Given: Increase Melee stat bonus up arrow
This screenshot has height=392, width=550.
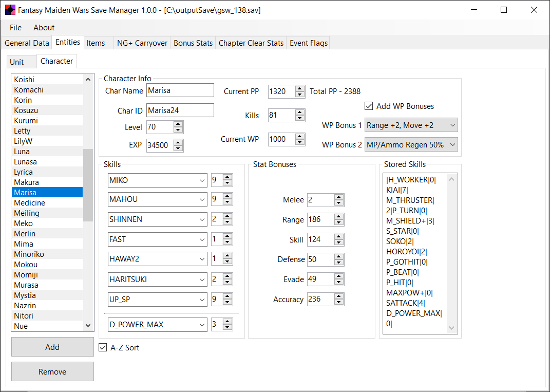Looking at the screenshot, I should [x=339, y=197].
